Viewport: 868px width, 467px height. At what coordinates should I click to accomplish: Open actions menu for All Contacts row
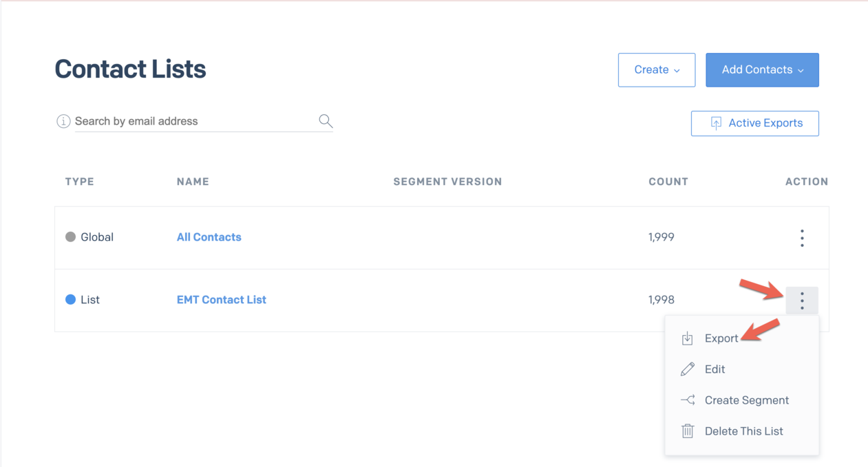[802, 238]
